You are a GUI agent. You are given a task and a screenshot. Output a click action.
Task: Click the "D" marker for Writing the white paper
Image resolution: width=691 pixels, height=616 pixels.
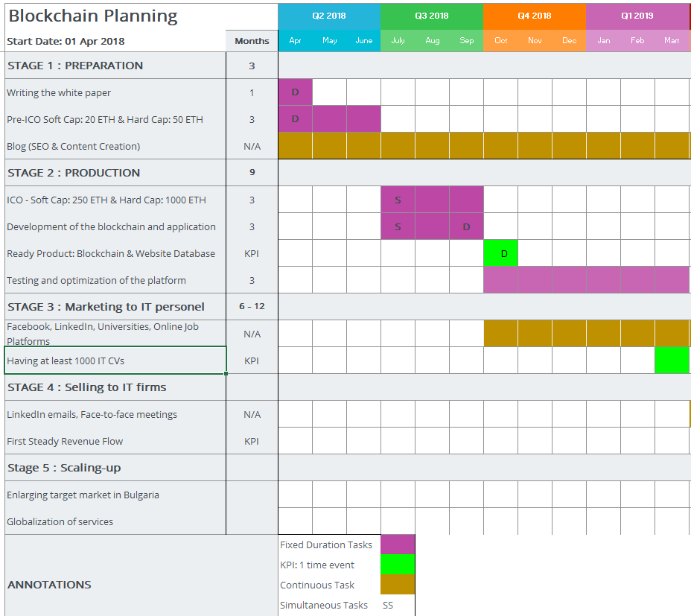294,92
